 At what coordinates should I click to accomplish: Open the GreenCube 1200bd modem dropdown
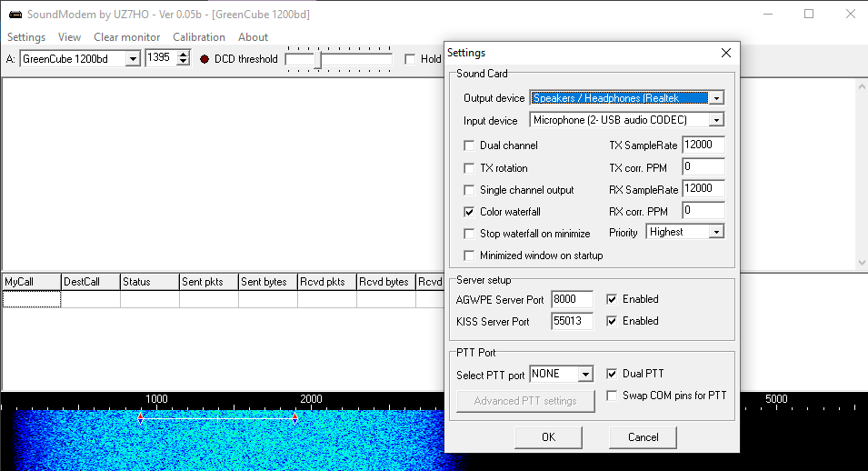133,59
